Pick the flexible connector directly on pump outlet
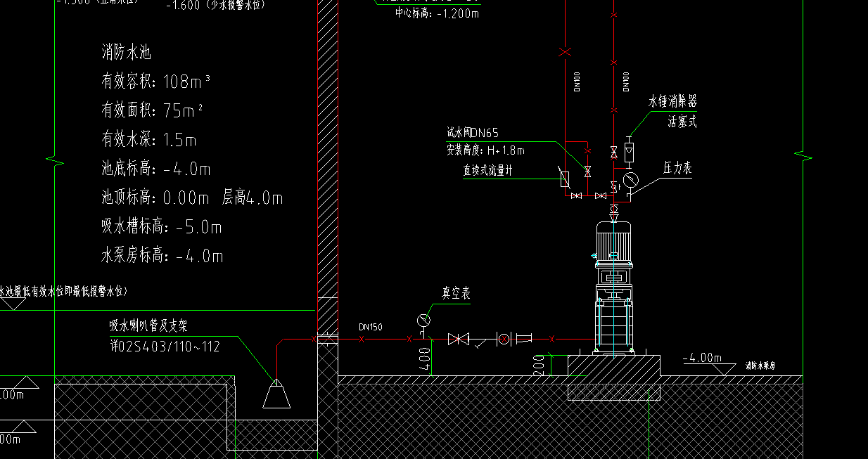The image size is (868, 459). coord(614,210)
